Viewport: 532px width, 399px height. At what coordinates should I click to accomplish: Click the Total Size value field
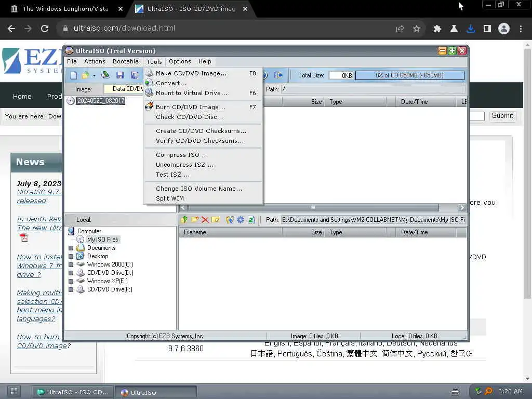(341, 75)
